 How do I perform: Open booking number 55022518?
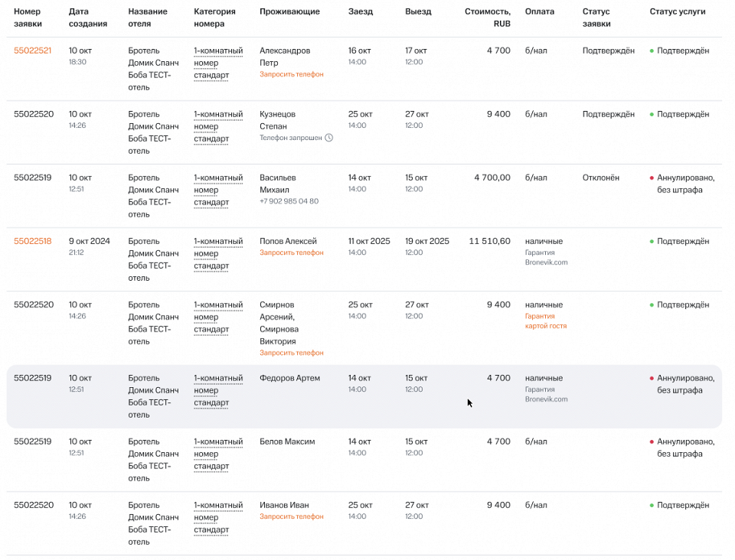click(32, 241)
